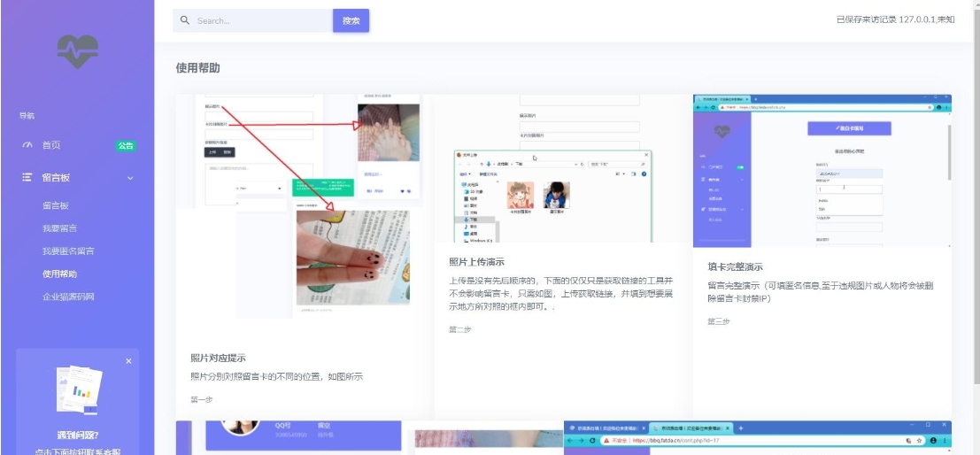Click the heartbeat logo in the sidebar
The width and height of the screenshot is (980, 455).
coord(77,50)
